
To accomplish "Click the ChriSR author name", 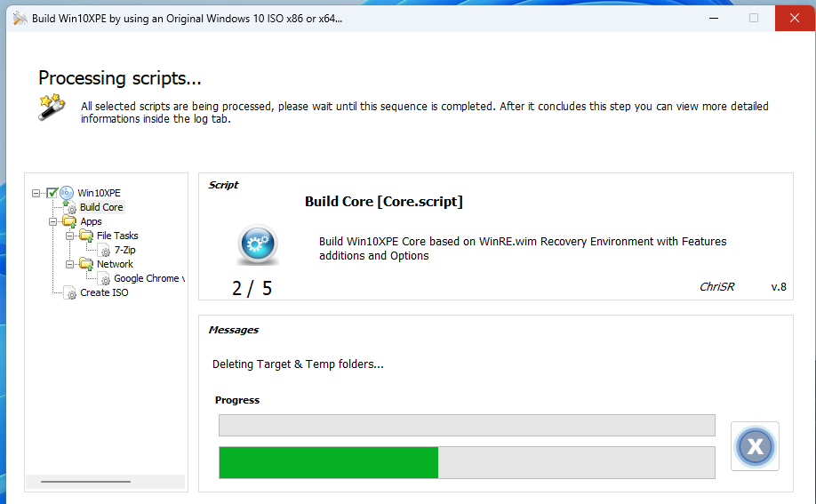I will pos(716,287).
